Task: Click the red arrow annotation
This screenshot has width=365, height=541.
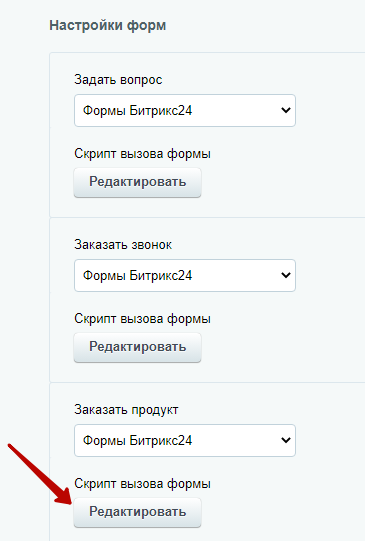Action: 40,474
